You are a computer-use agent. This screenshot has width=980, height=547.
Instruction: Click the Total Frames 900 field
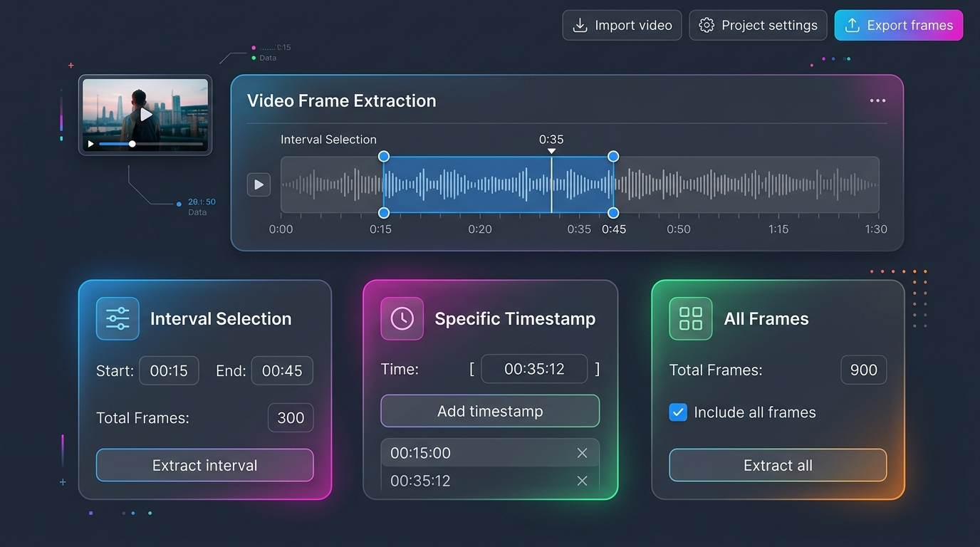pos(864,370)
